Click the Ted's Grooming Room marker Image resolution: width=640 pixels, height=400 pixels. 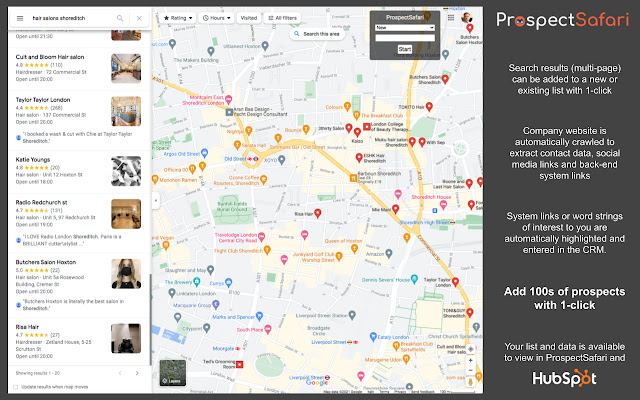tap(240, 364)
